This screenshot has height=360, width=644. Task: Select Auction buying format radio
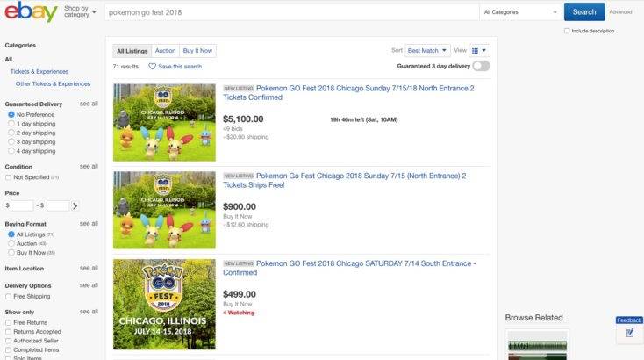coord(11,243)
